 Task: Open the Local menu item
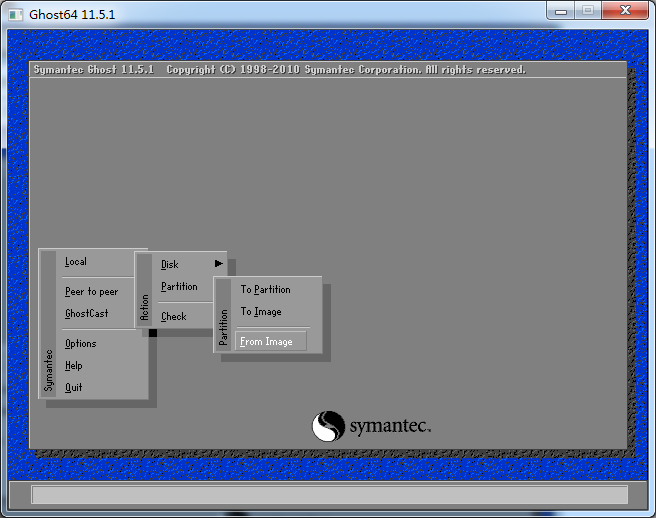[76, 262]
